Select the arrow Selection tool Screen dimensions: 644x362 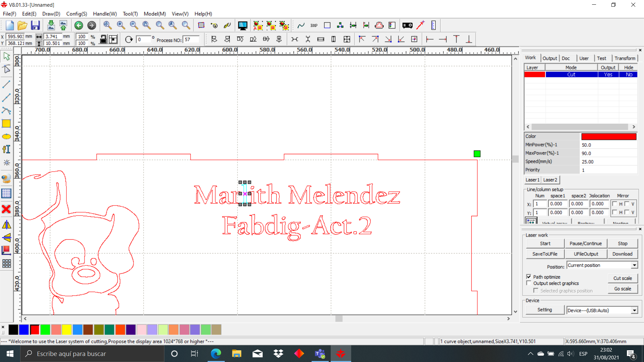pos(6,56)
